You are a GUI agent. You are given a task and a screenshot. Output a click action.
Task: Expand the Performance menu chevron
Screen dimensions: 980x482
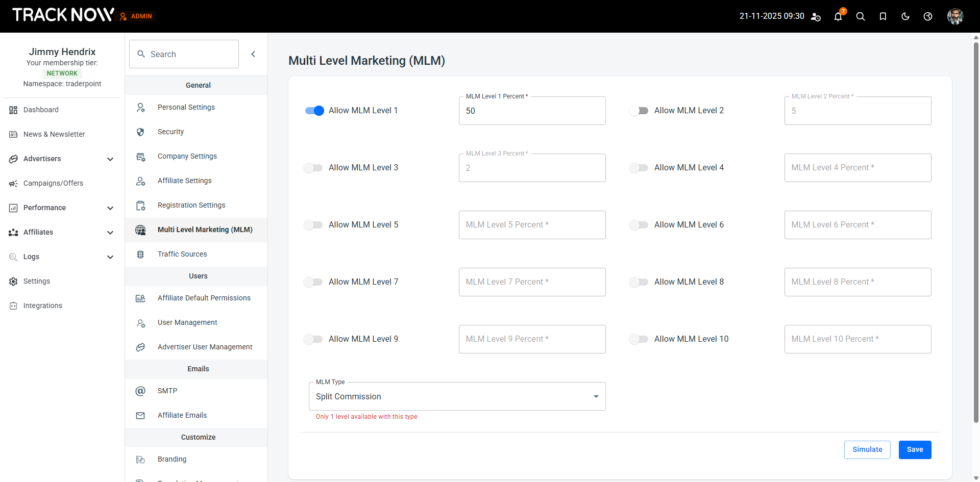pyautogui.click(x=110, y=208)
